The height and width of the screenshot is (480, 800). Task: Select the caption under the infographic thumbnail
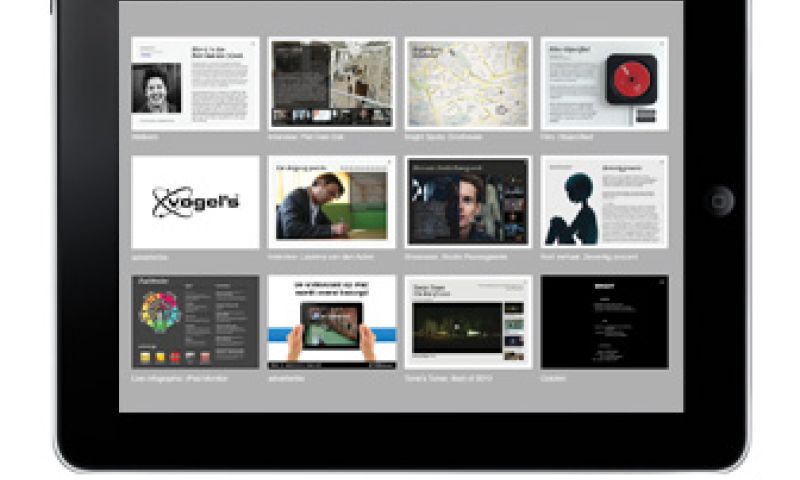coord(179,378)
